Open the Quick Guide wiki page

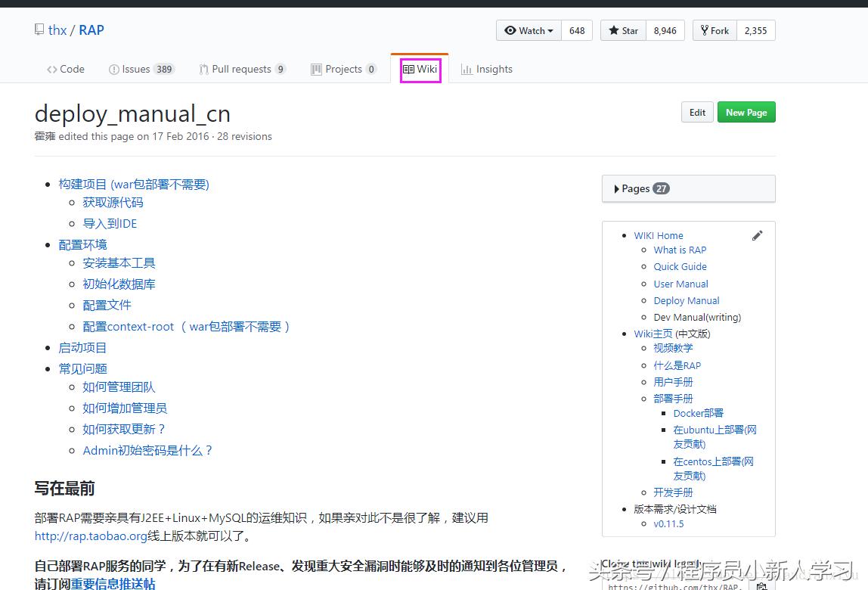click(x=680, y=266)
